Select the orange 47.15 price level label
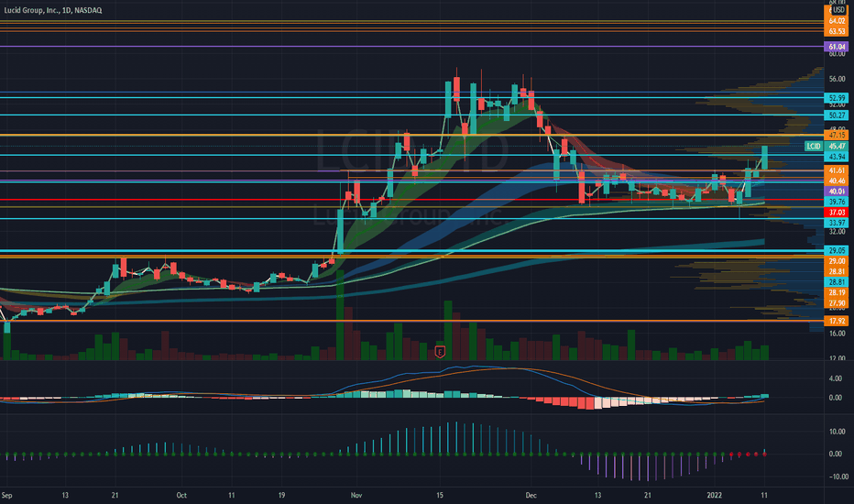Viewport: 854px width, 504px height. (837, 135)
